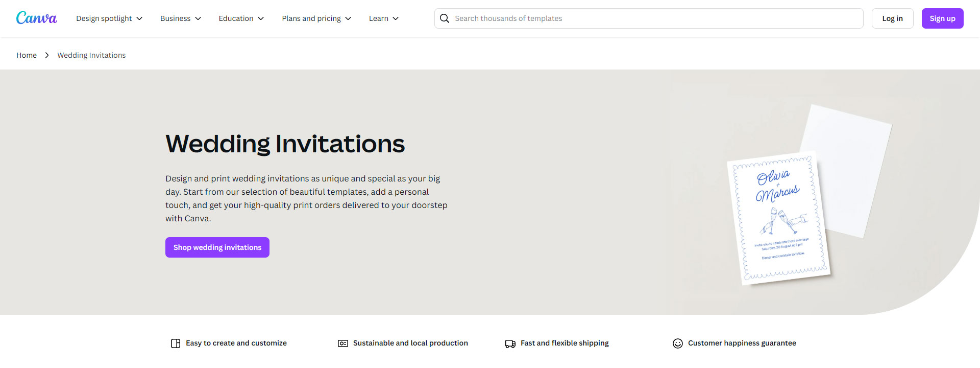Viewport: 980px width, 368px height.
Task: Expand the Education dropdown
Action: [x=241, y=18]
